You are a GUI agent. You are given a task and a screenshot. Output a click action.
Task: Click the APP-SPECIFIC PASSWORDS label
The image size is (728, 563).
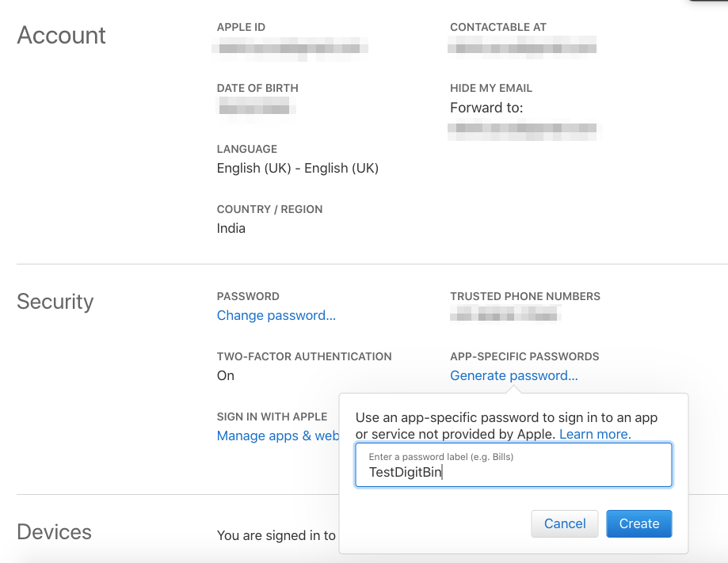click(x=524, y=356)
